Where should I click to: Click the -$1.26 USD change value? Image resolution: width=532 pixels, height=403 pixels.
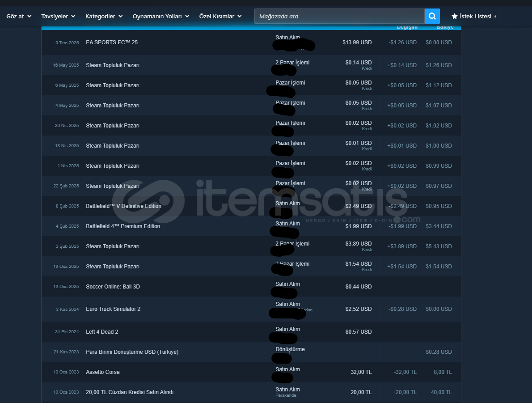(x=402, y=42)
